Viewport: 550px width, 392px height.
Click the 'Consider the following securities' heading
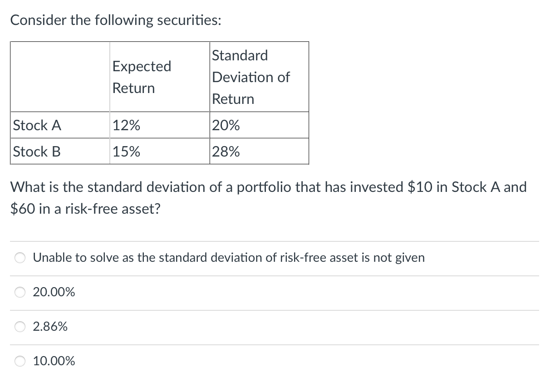[x=116, y=20]
